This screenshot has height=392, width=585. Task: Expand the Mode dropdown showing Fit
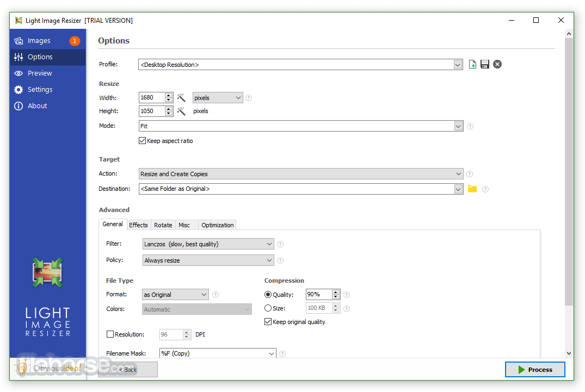[x=459, y=126]
